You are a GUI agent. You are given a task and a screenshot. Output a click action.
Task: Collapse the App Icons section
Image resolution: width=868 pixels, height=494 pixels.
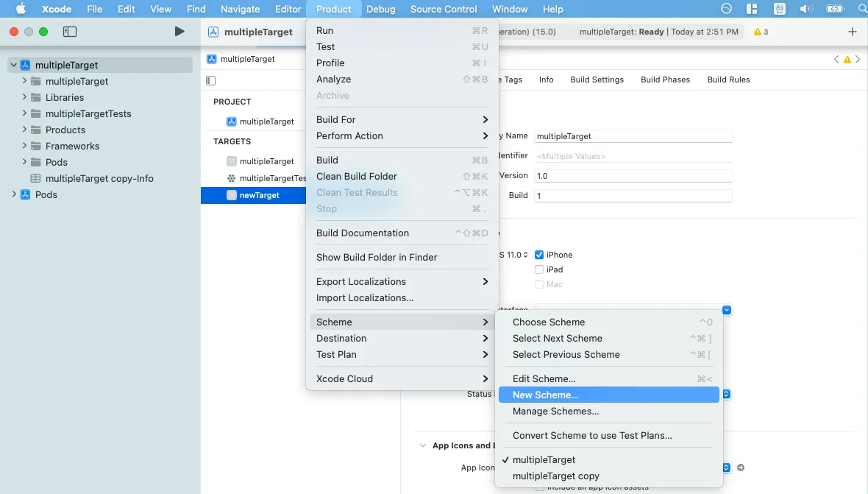423,445
